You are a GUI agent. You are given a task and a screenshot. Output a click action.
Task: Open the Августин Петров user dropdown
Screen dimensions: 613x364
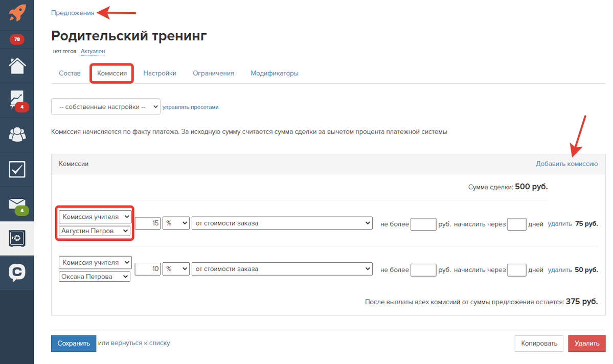pos(94,231)
